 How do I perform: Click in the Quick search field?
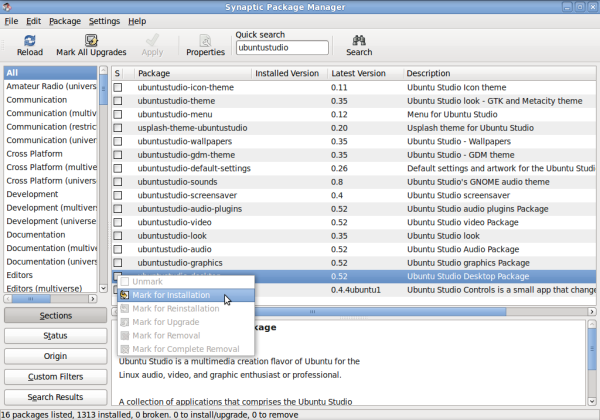[282, 47]
